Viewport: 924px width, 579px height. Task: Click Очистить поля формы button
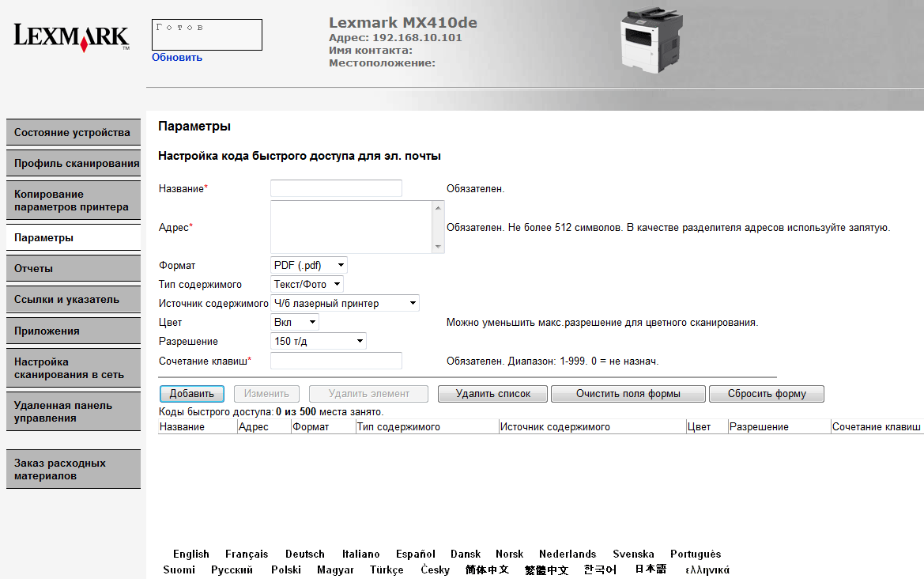pyautogui.click(x=628, y=393)
